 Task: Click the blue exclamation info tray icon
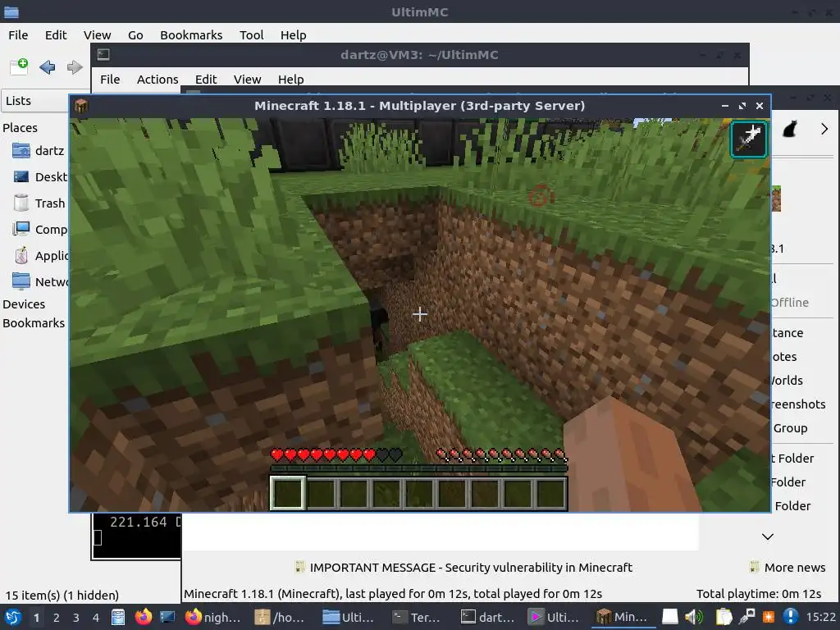coord(790,617)
